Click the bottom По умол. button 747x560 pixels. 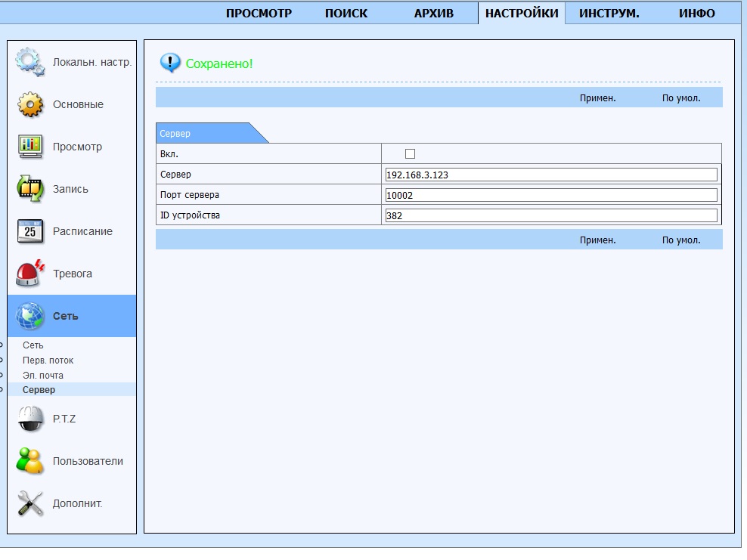681,240
